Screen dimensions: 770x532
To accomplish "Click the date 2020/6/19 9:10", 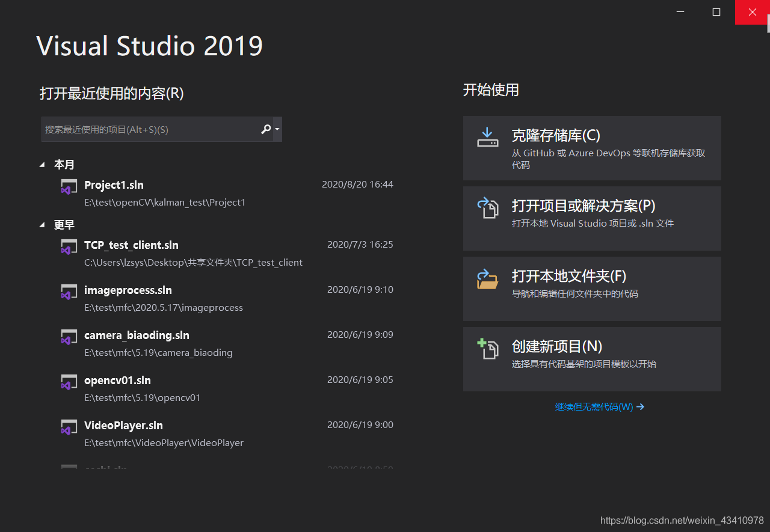I will click(x=360, y=290).
